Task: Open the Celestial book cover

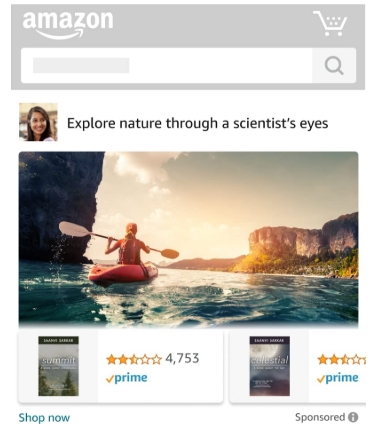Action: coord(270,366)
